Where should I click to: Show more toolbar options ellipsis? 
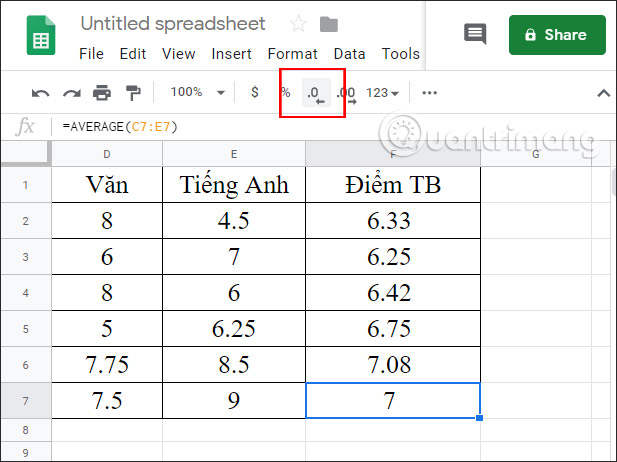(430, 92)
